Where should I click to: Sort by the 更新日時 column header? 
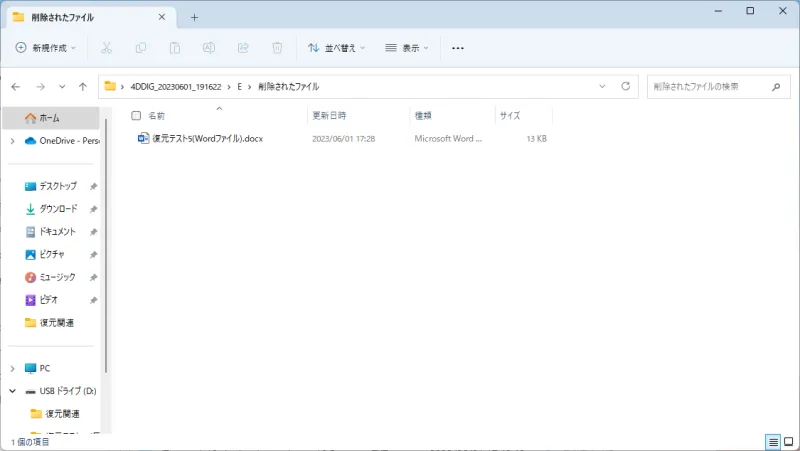pyautogui.click(x=329, y=116)
